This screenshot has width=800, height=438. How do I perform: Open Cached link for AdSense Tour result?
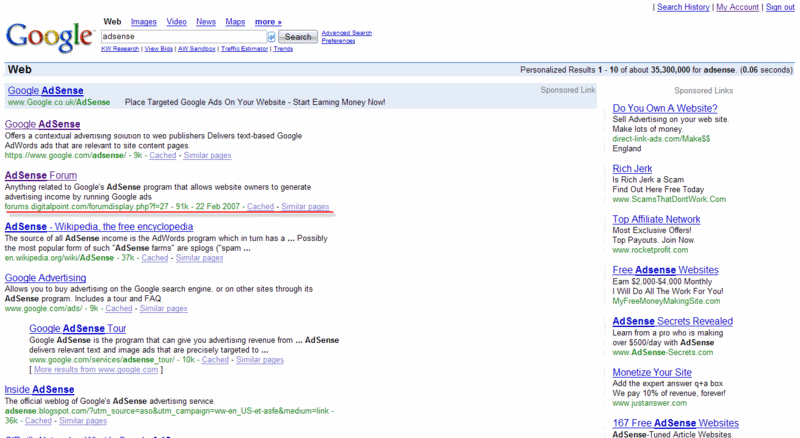pos(215,359)
